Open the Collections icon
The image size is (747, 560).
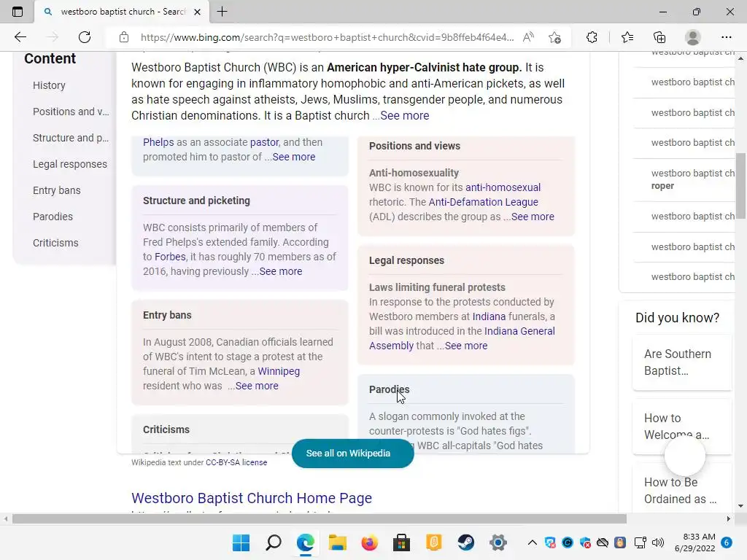click(x=659, y=37)
